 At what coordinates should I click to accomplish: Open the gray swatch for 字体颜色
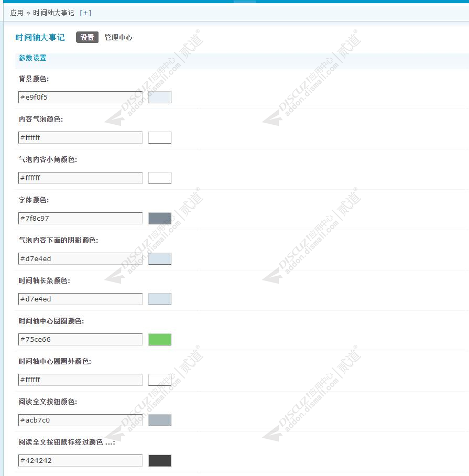[x=160, y=218]
